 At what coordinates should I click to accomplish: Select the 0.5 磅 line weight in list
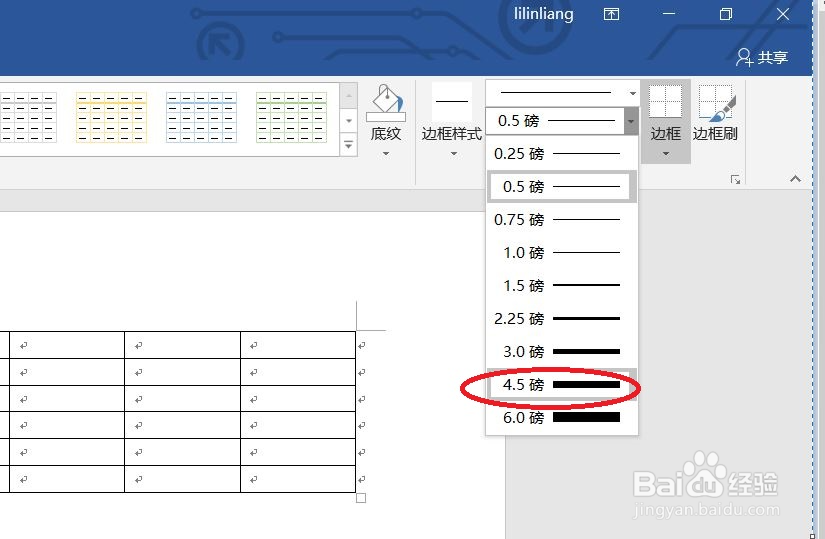tap(561, 186)
